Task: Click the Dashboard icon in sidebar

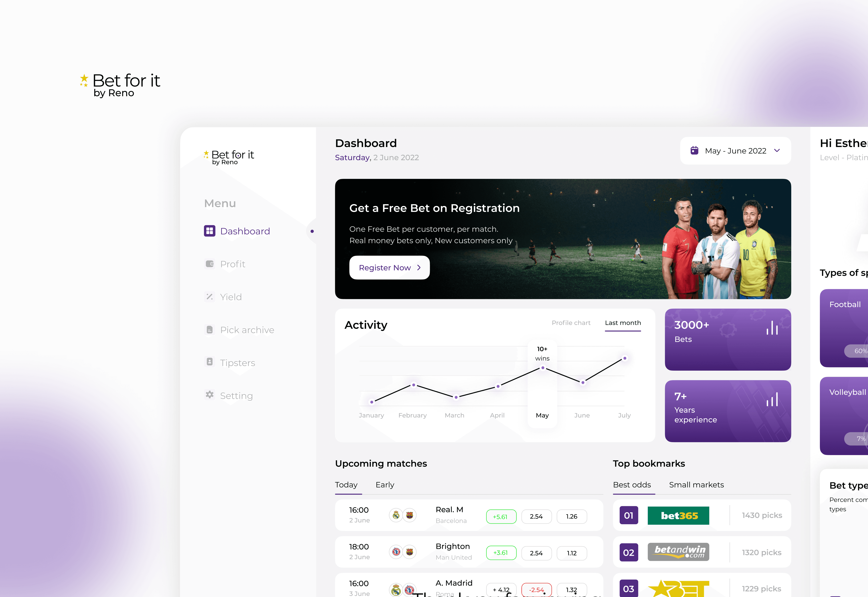Action: [x=209, y=231]
